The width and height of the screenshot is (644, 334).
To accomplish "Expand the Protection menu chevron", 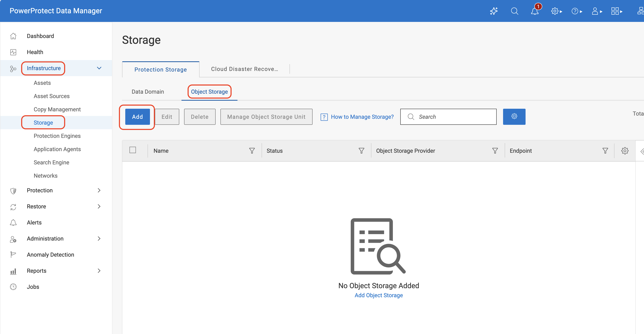I will [99, 190].
